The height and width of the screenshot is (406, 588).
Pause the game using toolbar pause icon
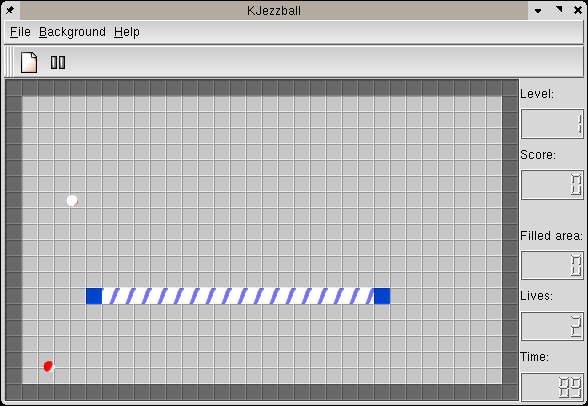pos(58,62)
